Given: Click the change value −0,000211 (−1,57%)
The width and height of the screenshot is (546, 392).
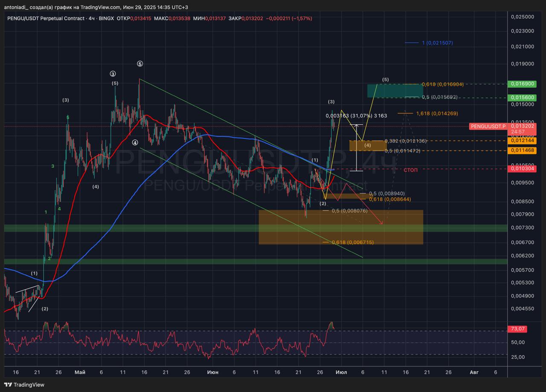Looking at the screenshot, I should pos(289,18).
